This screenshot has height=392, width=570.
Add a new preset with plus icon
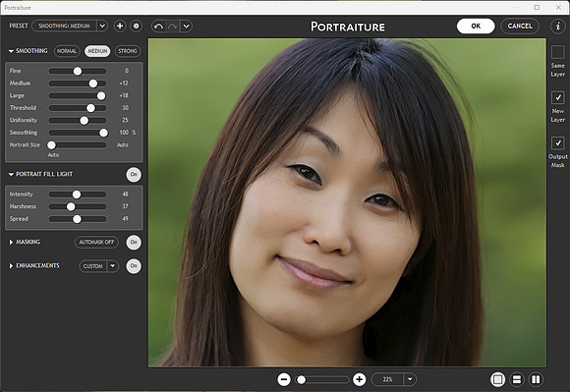[x=120, y=27]
